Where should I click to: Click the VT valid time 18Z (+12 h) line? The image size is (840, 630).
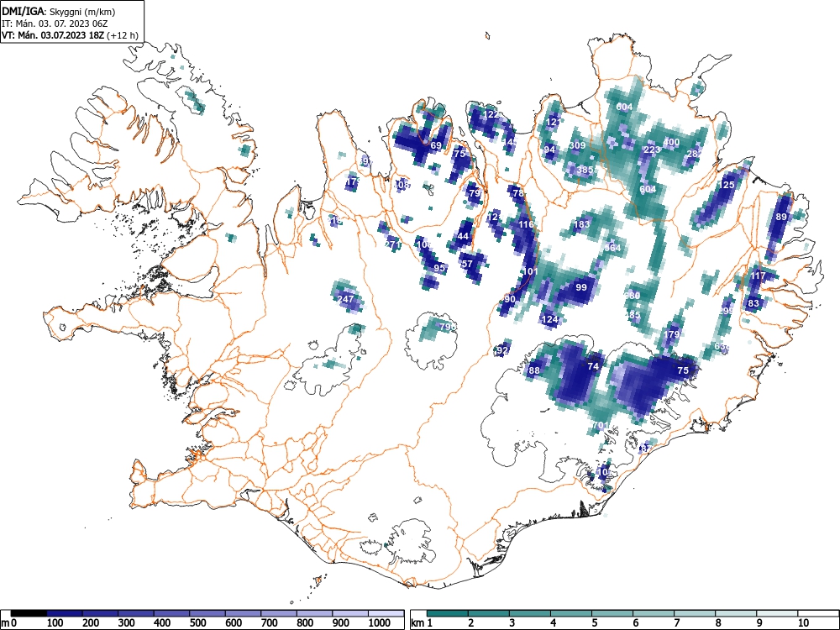click(x=70, y=35)
